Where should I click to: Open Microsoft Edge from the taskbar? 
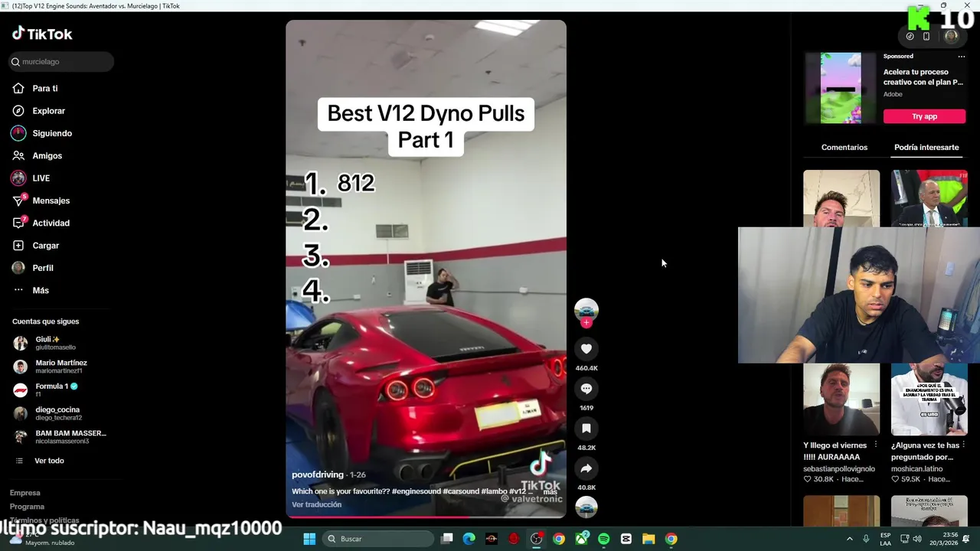pos(469,539)
